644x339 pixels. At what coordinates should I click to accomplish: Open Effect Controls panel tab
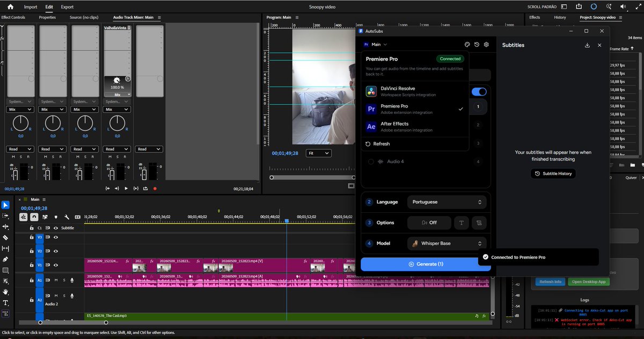[13, 17]
